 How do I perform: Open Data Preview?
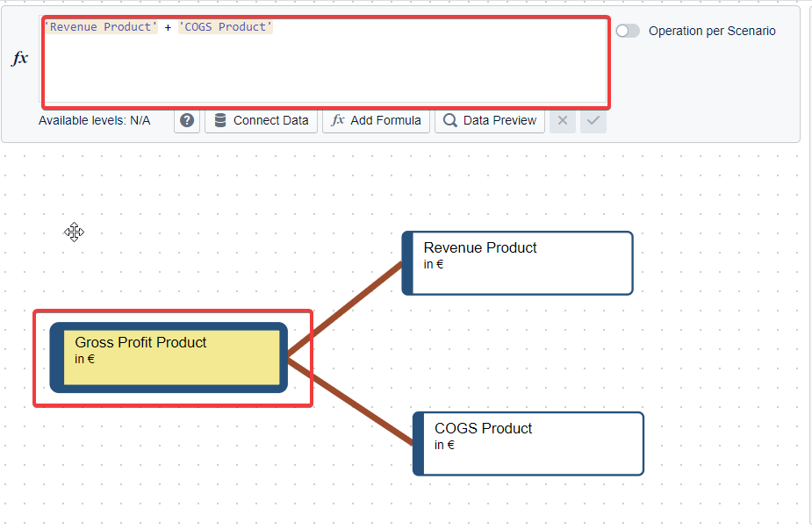(x=489, y=120)
